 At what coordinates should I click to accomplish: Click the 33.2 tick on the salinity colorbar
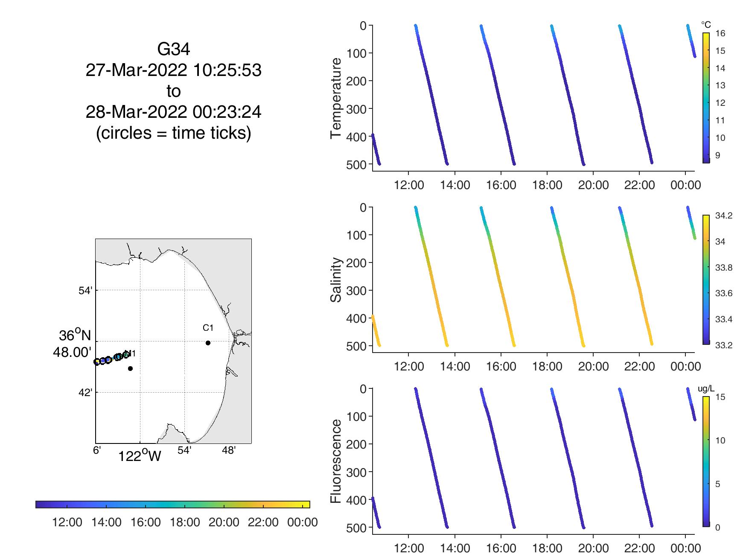(x=724, y=345)
